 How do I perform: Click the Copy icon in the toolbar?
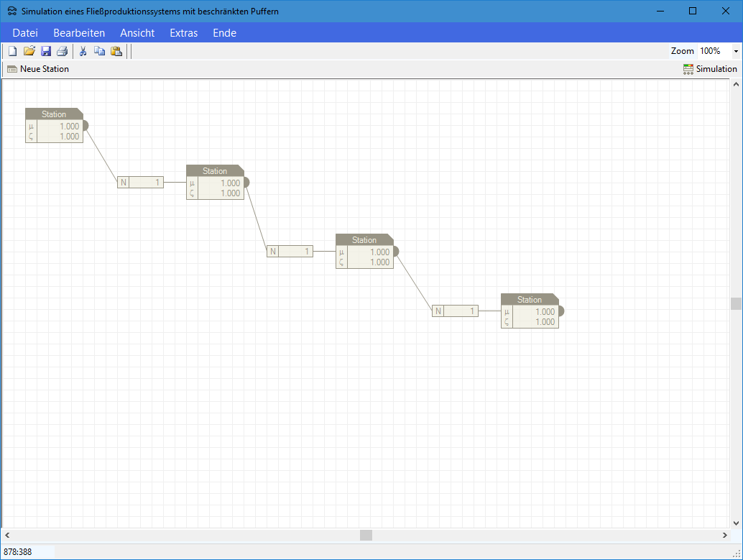(99, 51)
